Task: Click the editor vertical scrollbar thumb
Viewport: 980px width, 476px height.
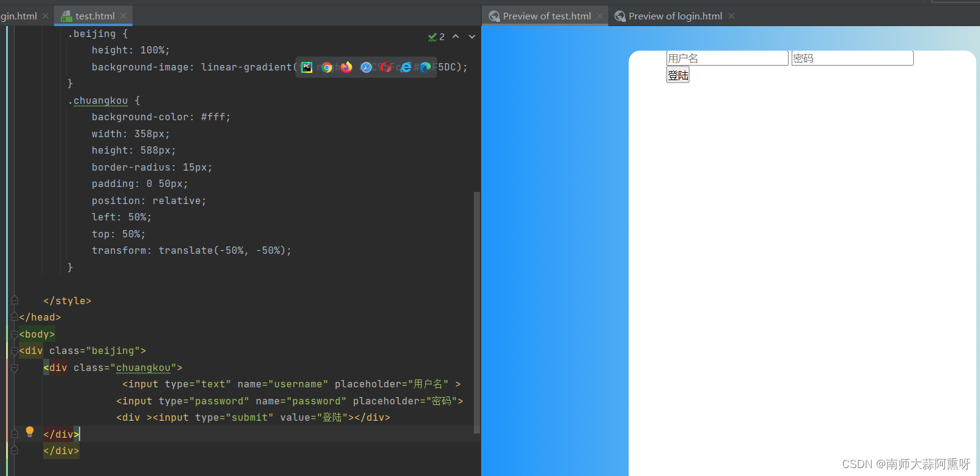Action: (x=477, y=312)
